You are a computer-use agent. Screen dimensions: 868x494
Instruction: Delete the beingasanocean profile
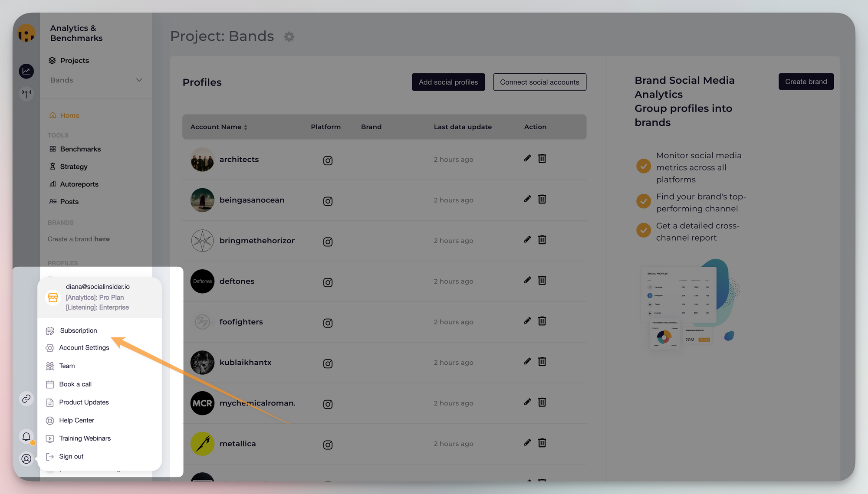pyautogui.click(x=542, y=199)
